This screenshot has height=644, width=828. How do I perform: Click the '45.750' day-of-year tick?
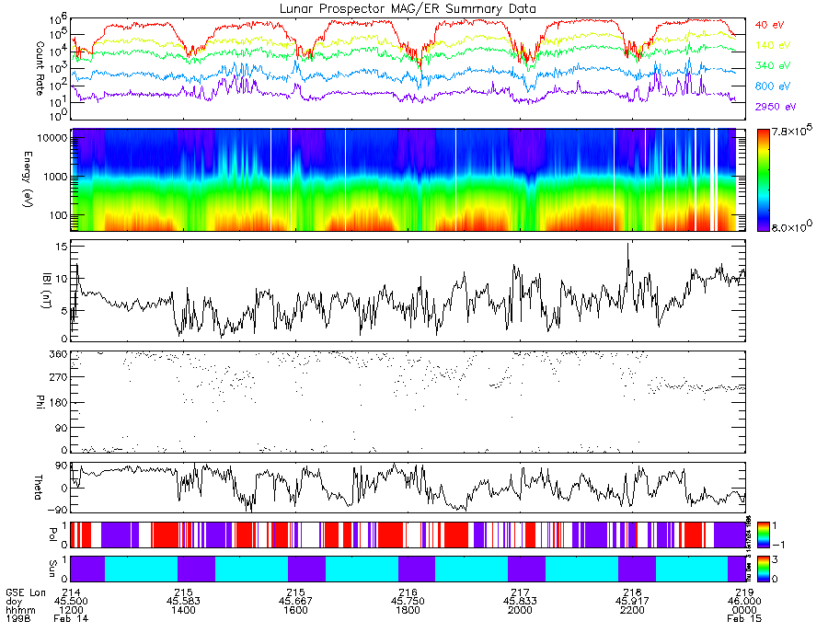tap(408, 602)
